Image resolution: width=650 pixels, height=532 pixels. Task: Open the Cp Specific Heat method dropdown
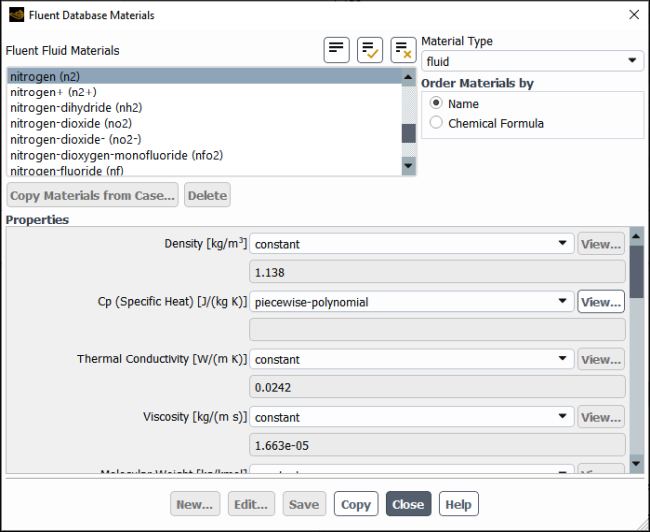click(x=411, y=301)
